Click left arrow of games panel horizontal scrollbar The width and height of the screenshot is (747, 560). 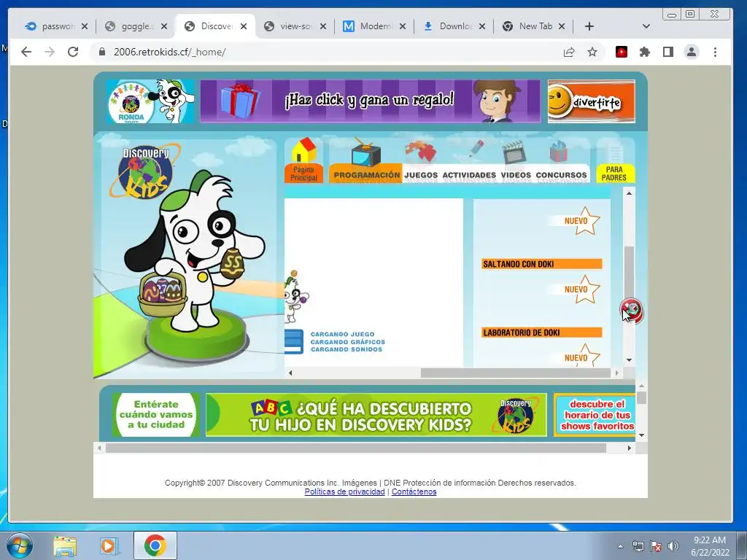[x=290, y=373]
